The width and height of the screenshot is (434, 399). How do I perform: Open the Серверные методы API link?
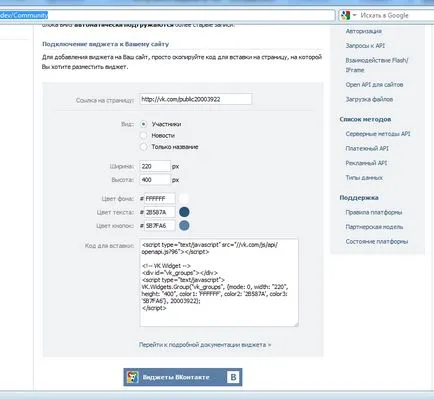pyautogui.click(x=378, y=134)
